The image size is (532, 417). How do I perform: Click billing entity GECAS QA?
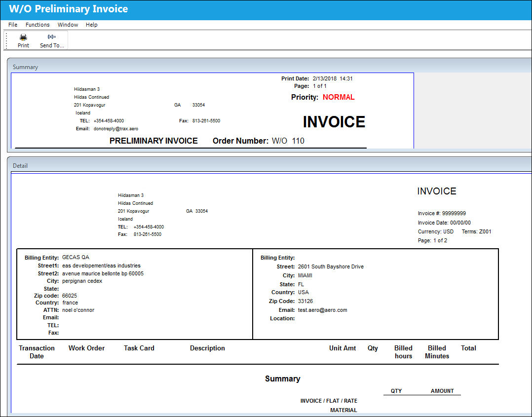[x=76, y=257]
